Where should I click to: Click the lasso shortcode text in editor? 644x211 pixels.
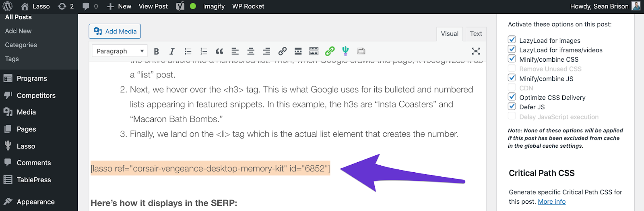click(210, 169)
